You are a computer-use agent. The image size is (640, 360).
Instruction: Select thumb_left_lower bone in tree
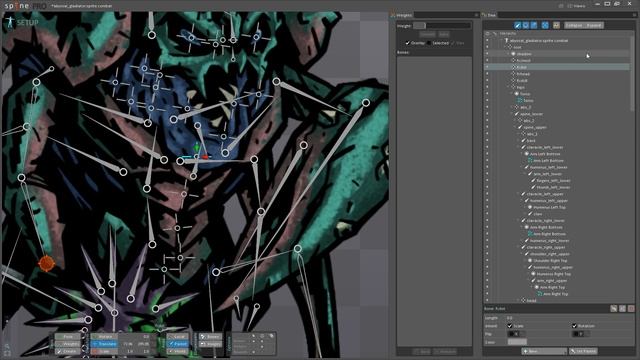point(553,187)
